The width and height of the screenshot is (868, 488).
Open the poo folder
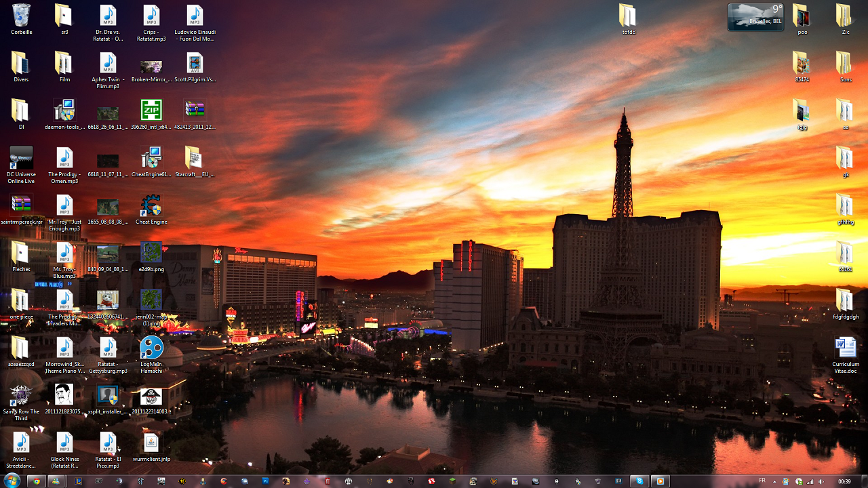click(802, 19)
